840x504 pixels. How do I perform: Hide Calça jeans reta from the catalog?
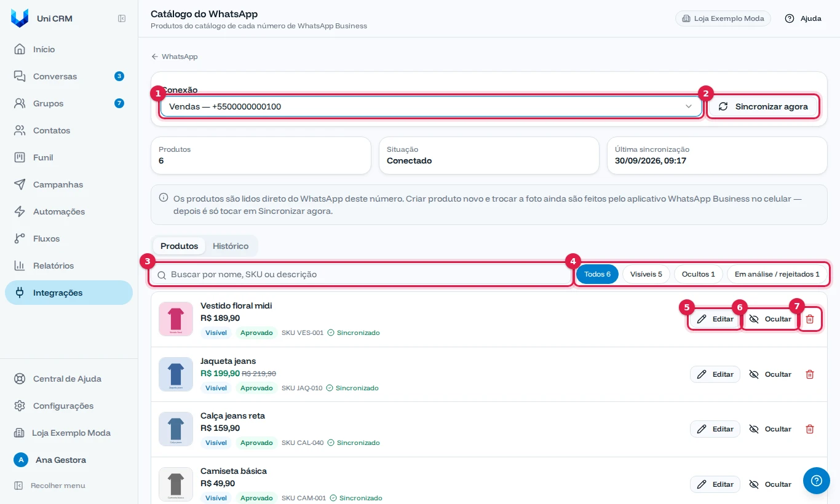770,429
